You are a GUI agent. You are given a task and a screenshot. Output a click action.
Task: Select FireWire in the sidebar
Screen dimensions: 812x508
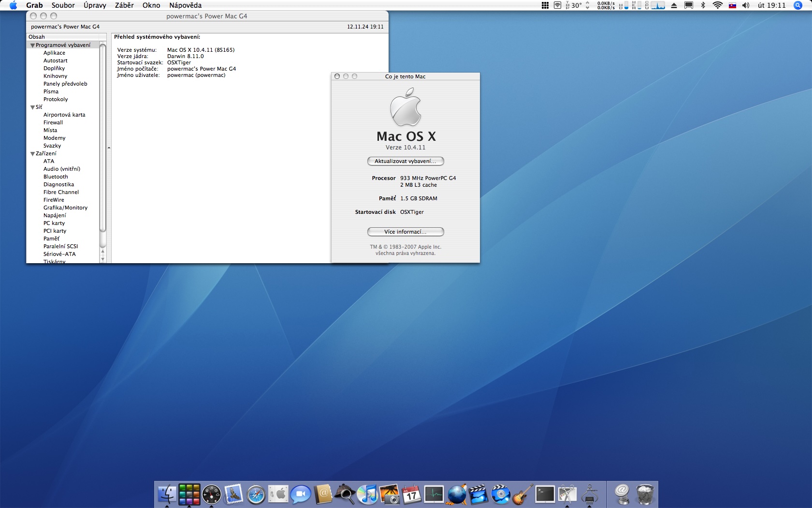(54, 200)
